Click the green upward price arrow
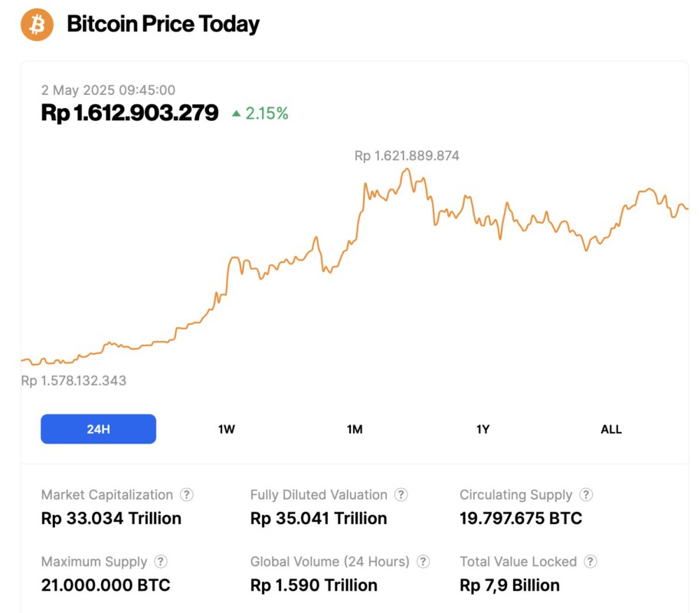 tap(238, 112)
